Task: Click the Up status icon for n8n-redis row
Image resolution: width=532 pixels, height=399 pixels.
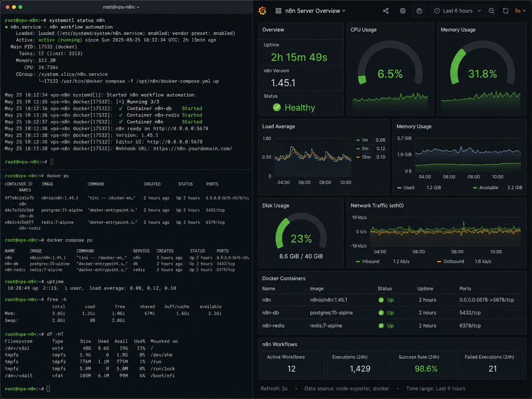Action: tap(381, 326)
